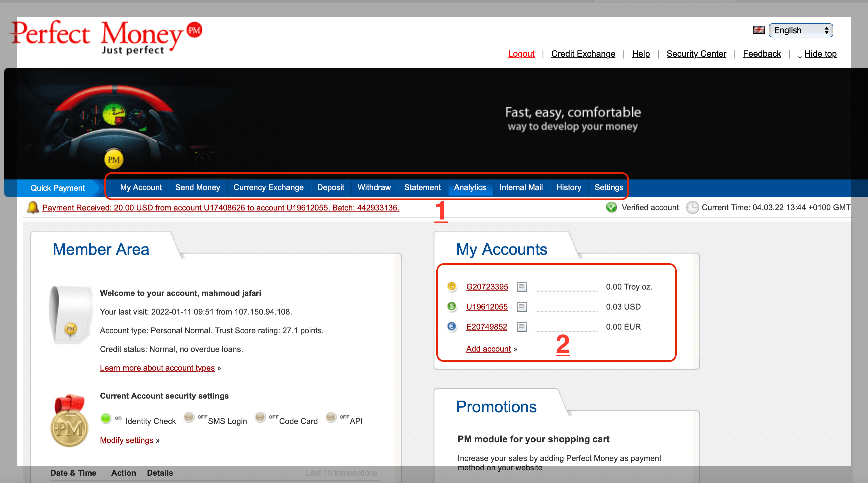Open USD account U19612055
868x483 pixels.
tap(487, 307)
